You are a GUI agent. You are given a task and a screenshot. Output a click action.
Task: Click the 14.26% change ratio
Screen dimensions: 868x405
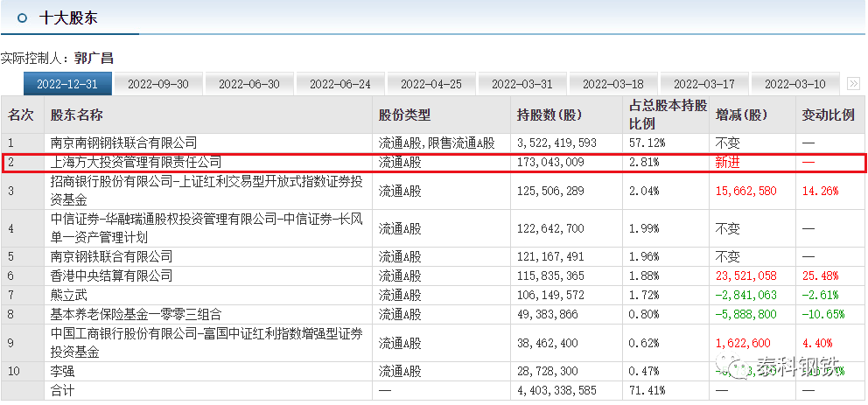click(x=821, y=191)
